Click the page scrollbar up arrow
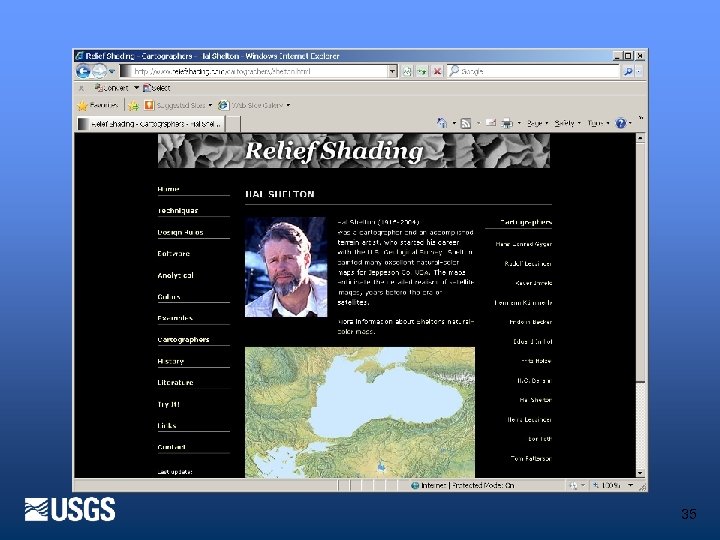This screenshot has height=540, width=720. coord(641,138)
